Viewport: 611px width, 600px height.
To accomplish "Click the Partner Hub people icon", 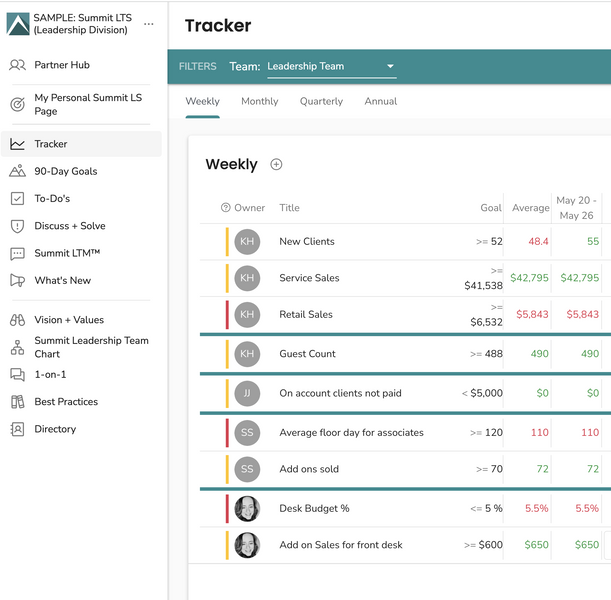I will tap(18, 65).
